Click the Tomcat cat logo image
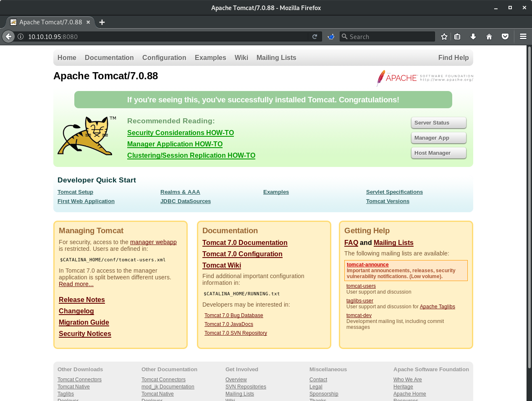 [87, 135]
